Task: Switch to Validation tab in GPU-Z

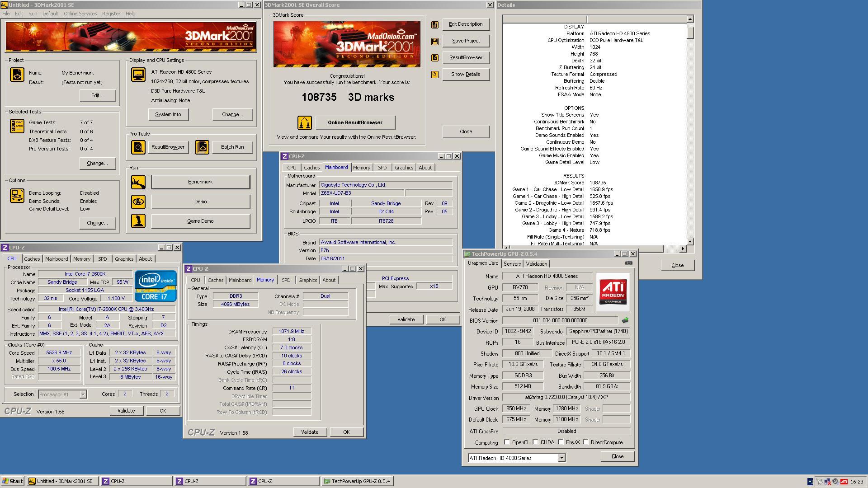Action: [x=537, y=264]
